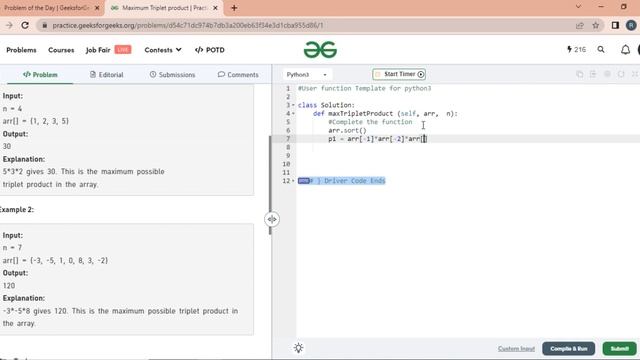
Task: Click the address bar URL
Action: (x=188, y=25)
